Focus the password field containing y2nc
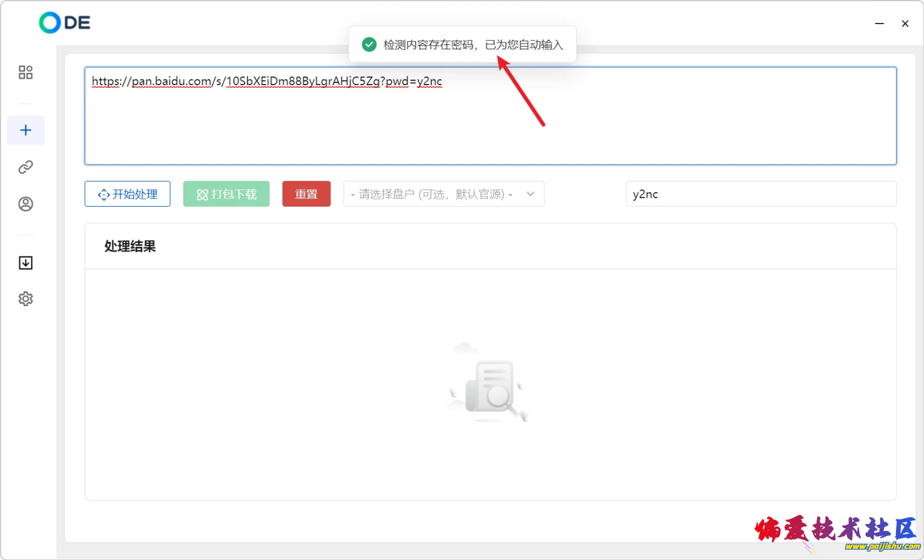 coord(760,194)
